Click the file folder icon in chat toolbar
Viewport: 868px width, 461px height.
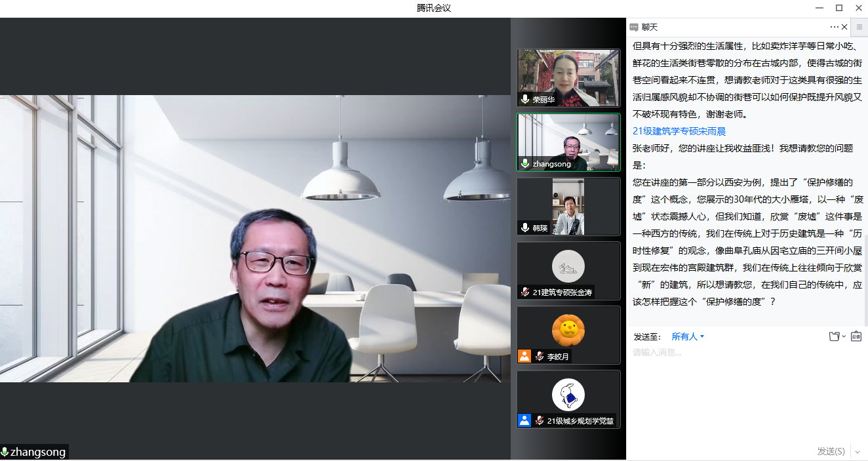pyautogui.click(x=834, y=336)
